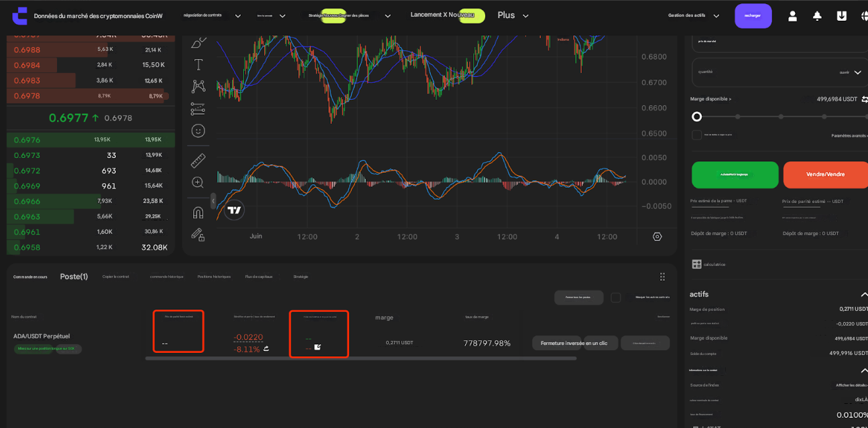
Task: Open Copier le contrat tab
Action: coord(115,277)
